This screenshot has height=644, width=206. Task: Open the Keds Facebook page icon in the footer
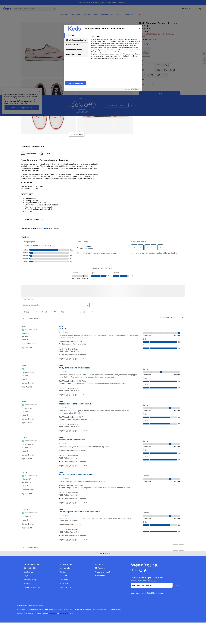132,570
